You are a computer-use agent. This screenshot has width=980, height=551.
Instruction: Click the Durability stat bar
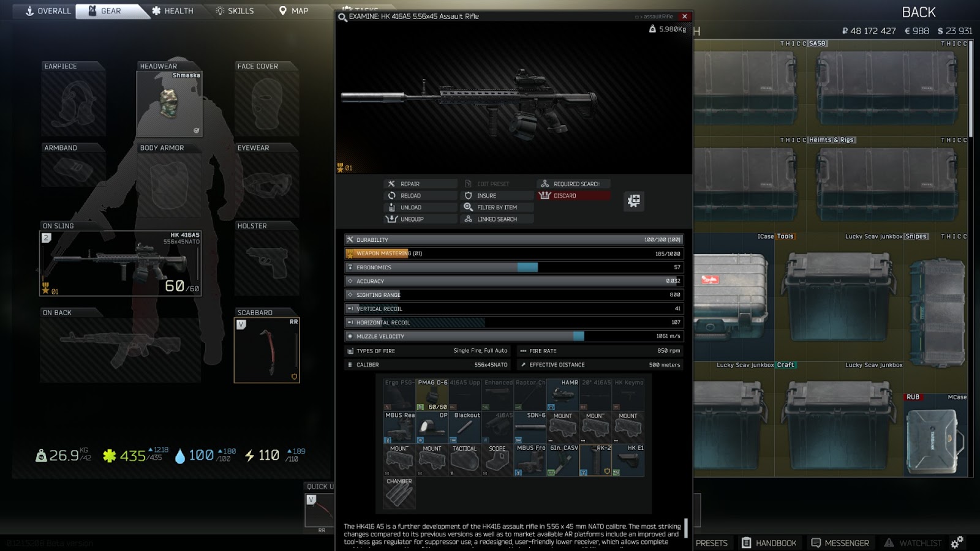pos(514,240)
